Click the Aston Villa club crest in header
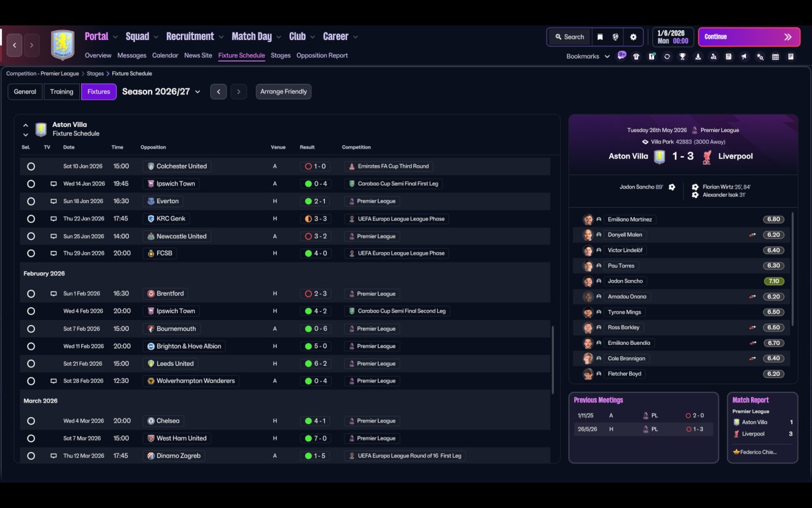This screenshot has width=812, height=508. tap(63, 45)
